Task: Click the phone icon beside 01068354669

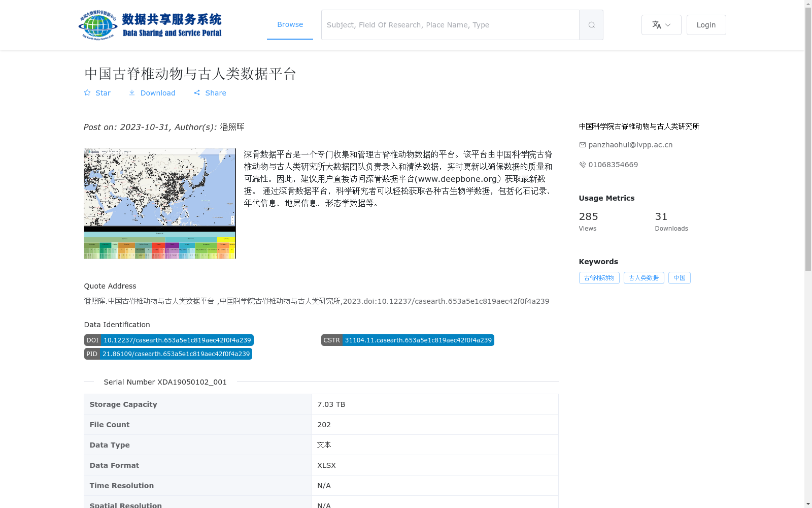Action: pos(582,165)
